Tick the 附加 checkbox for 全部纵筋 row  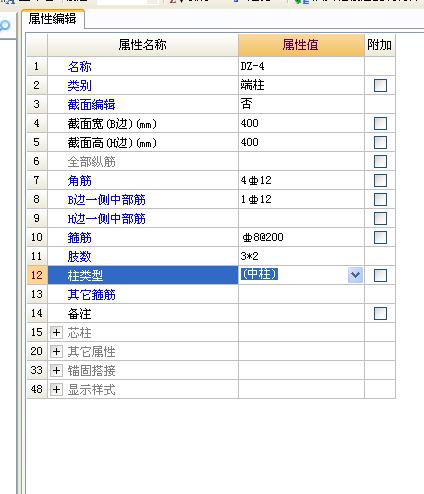(380, 161)
